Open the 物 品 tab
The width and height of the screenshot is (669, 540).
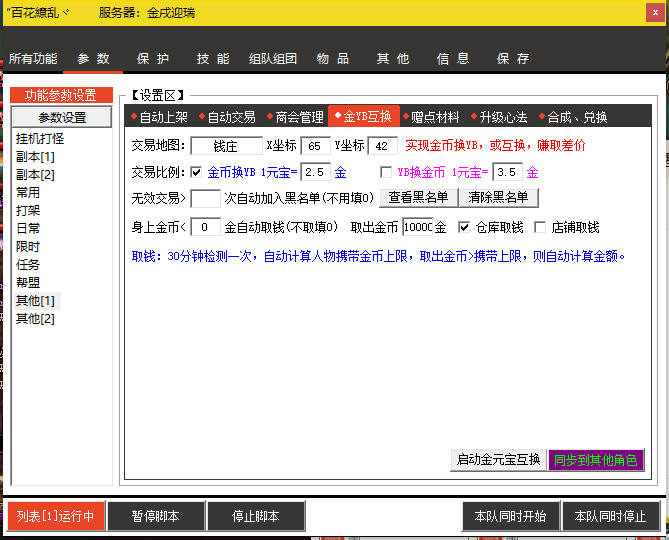(333, 58)
